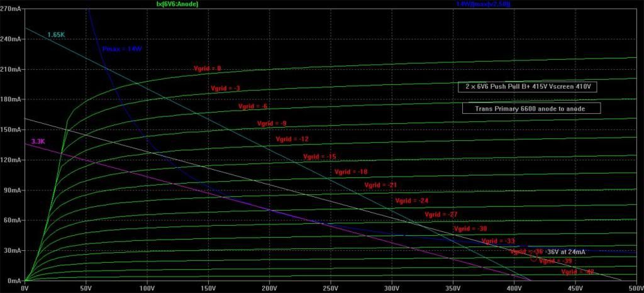Click the 270mA label on vertical axis
Image resolution: width=644 pixels, height=293 pixels.
(12, 9)
